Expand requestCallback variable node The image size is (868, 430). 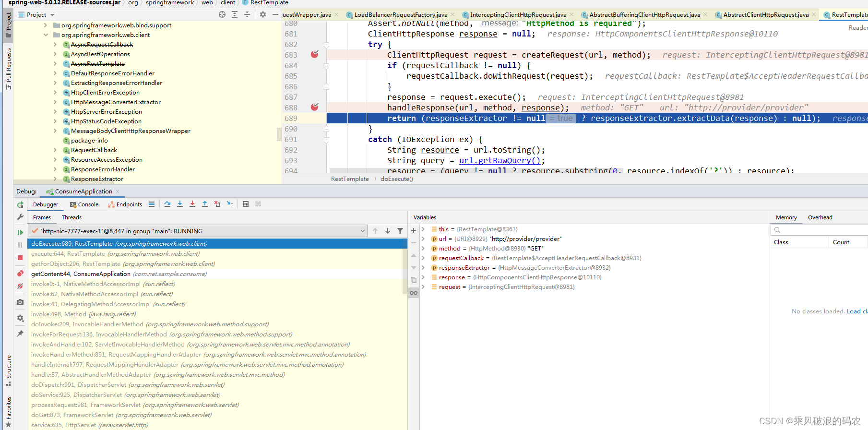click(423, 258)
